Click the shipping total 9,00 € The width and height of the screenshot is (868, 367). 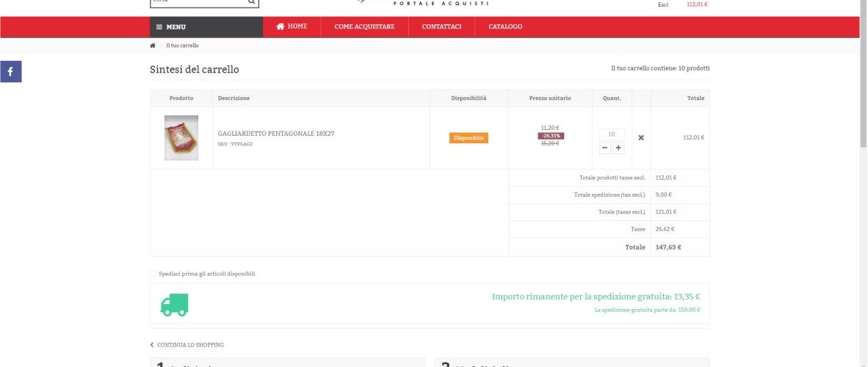point(664,195)
